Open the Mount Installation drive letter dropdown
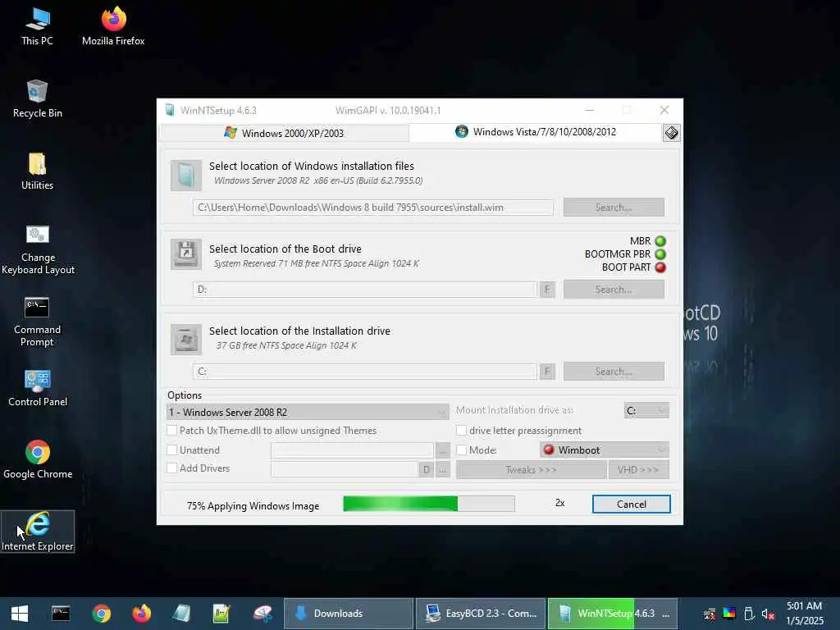The image size is (840, 630). 646,410
